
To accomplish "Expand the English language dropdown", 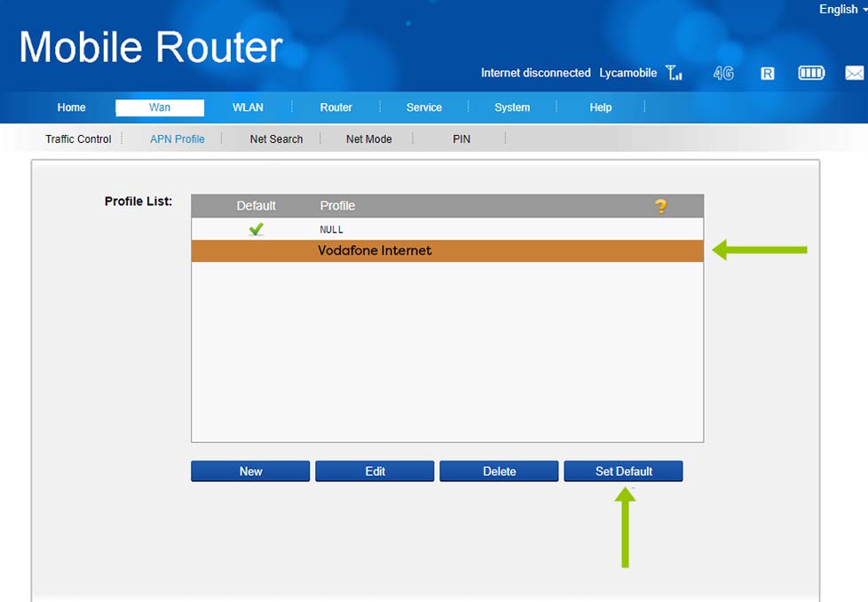I will click(x=842, y=10).
